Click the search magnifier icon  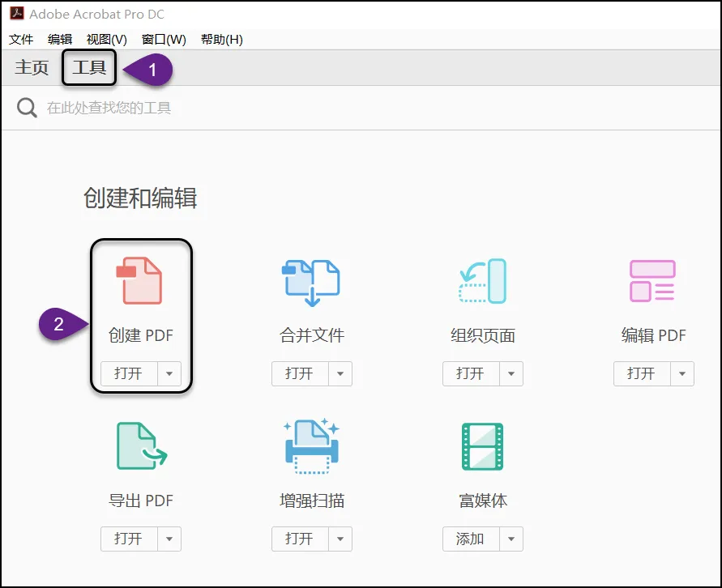click(27, 108)
